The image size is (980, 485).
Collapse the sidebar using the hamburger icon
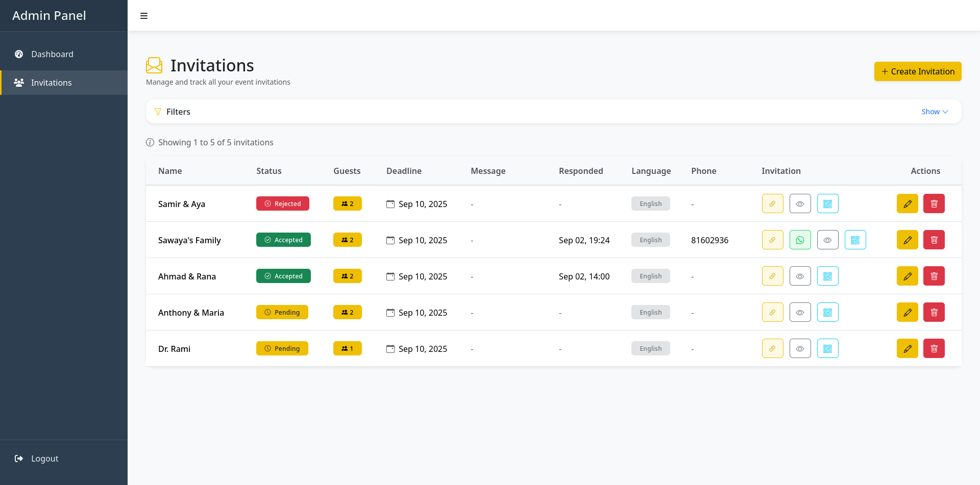(144, 15)
